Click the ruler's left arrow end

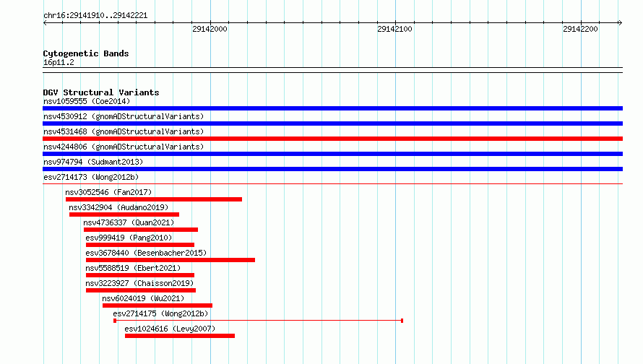point(45,23)
